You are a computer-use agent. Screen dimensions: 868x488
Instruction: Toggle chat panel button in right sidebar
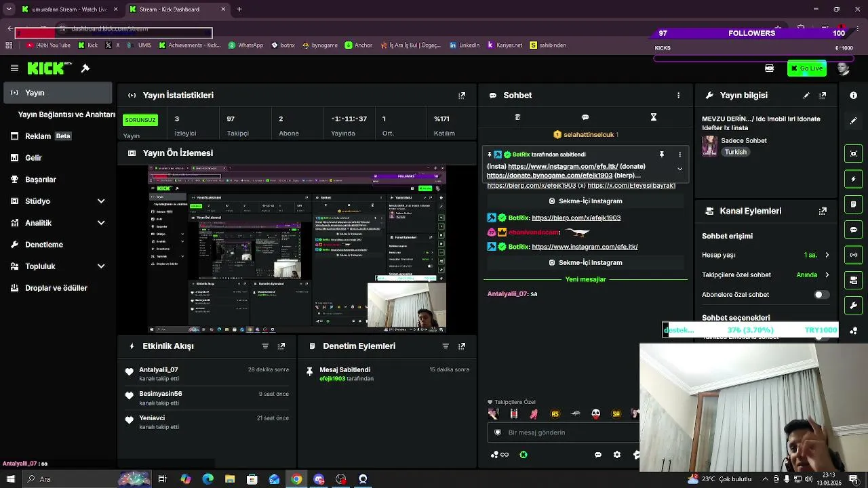pyautogui.click(x=854, y=230)
